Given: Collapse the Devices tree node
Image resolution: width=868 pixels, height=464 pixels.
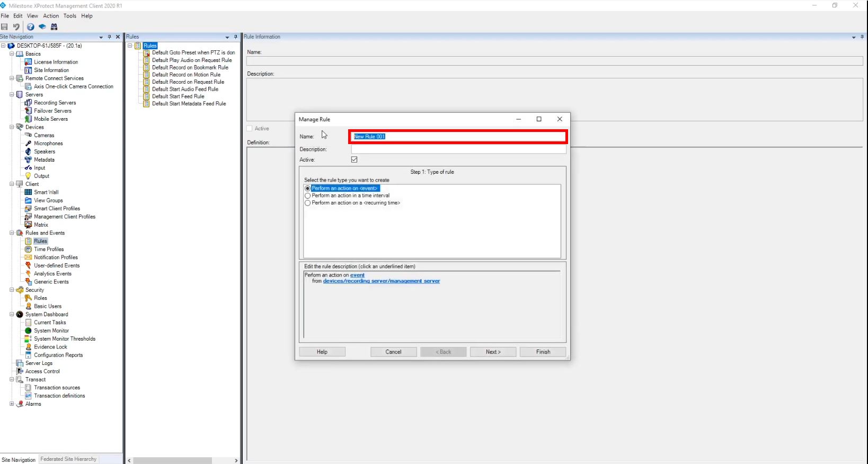Looking at the screenshot, I should (x=12, y=127).
